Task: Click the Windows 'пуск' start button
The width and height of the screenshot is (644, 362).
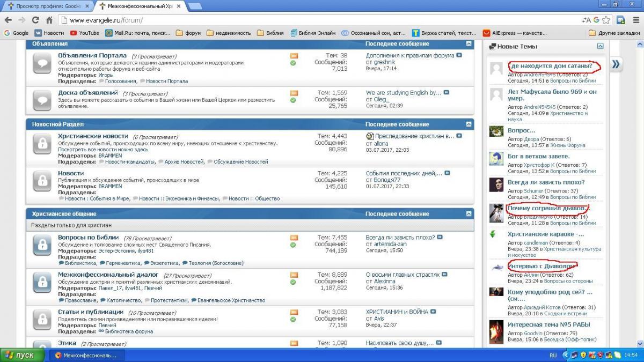Action: tap(19, 355)
